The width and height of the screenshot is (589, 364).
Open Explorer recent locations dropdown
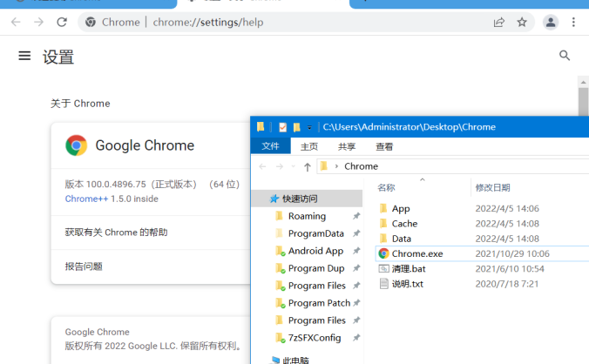[294, 166]
